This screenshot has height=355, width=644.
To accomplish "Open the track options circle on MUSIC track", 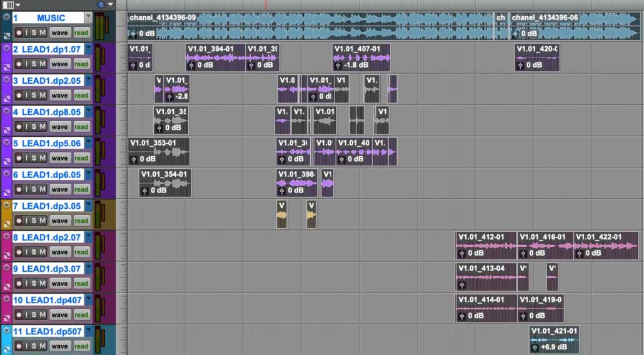I will (x=7, y=17).
